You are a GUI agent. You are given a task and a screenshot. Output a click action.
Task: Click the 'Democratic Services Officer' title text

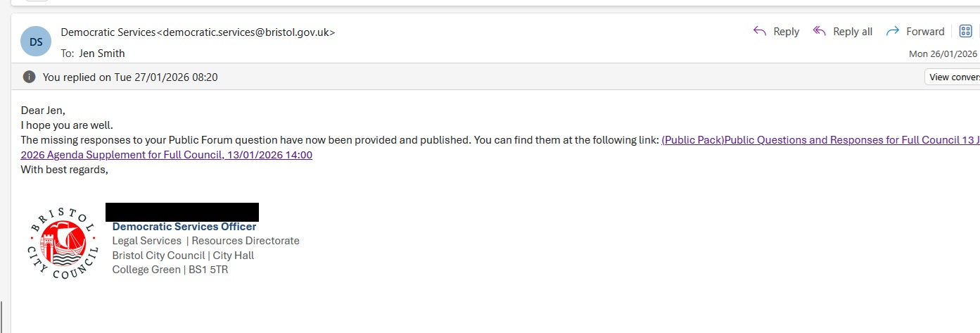click(184, 227)
